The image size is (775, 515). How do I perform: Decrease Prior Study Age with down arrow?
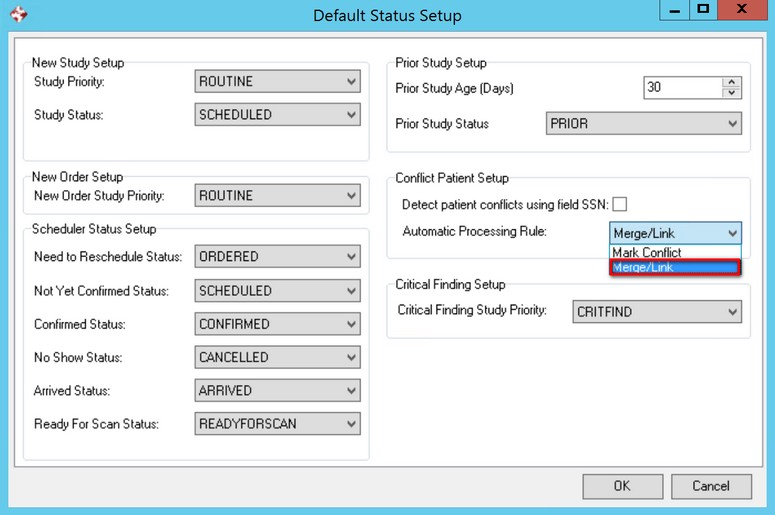(732, 93)
